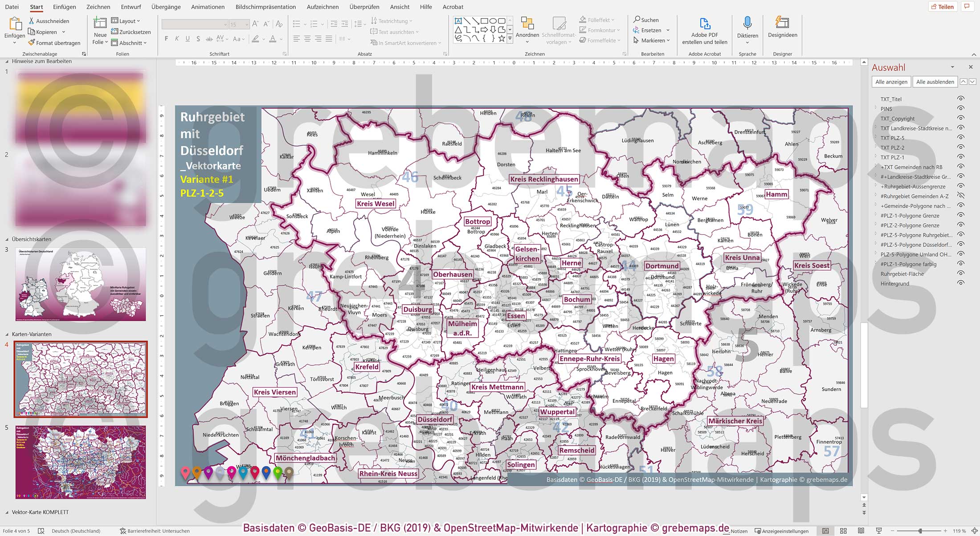The width and height of the screenshot is (980, 536).
Task: Fit slide to window icon
Action: (974, 531)
